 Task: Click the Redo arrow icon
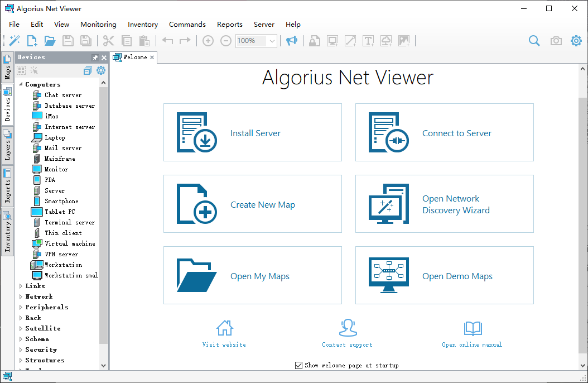point(185,41)
